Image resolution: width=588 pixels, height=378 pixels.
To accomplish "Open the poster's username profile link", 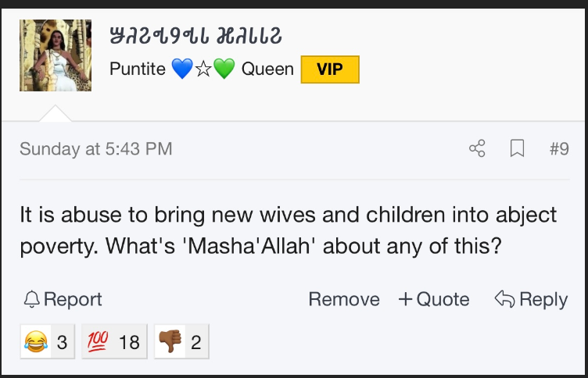I will click(x=195, y=36).
